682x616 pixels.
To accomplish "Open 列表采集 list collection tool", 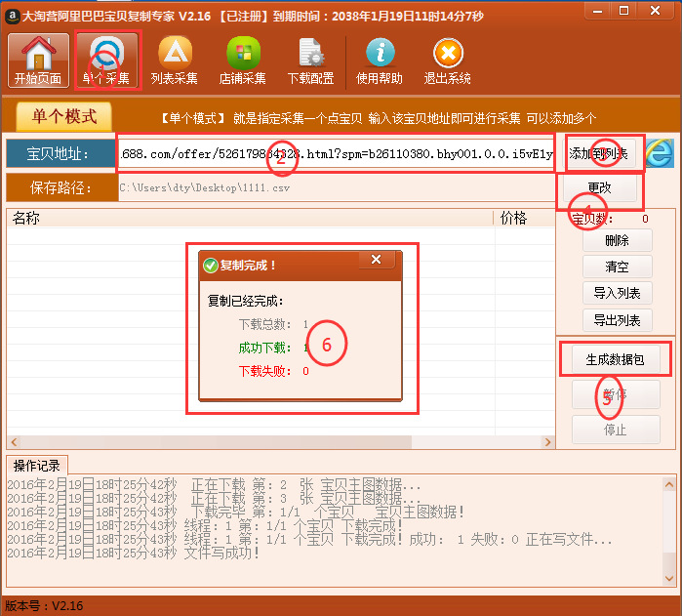I will click(175, 61).
